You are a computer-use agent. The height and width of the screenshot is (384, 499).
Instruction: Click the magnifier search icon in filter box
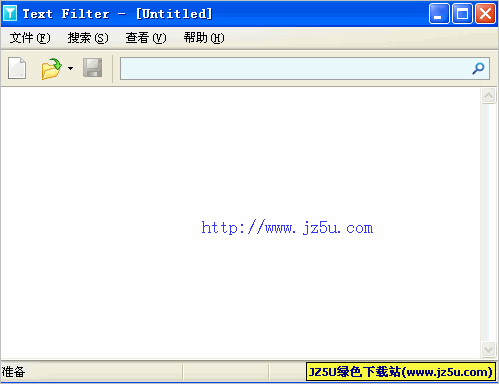tap(478, 69)
